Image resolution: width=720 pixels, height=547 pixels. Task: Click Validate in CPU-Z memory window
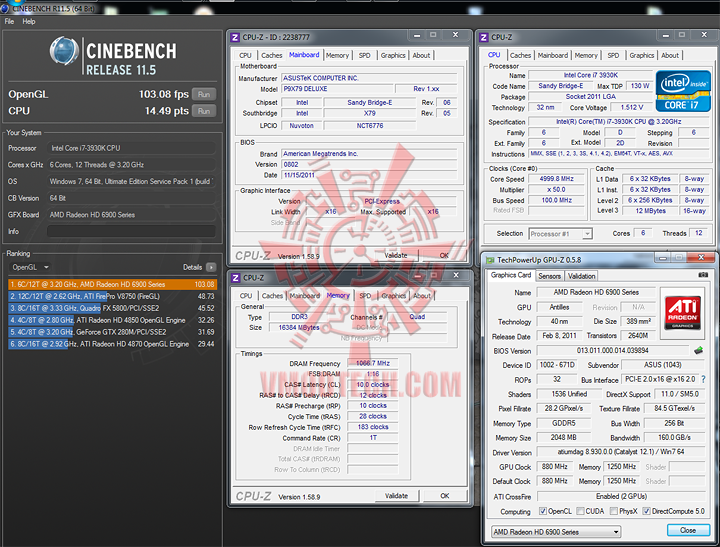click(x=396, y=496)
